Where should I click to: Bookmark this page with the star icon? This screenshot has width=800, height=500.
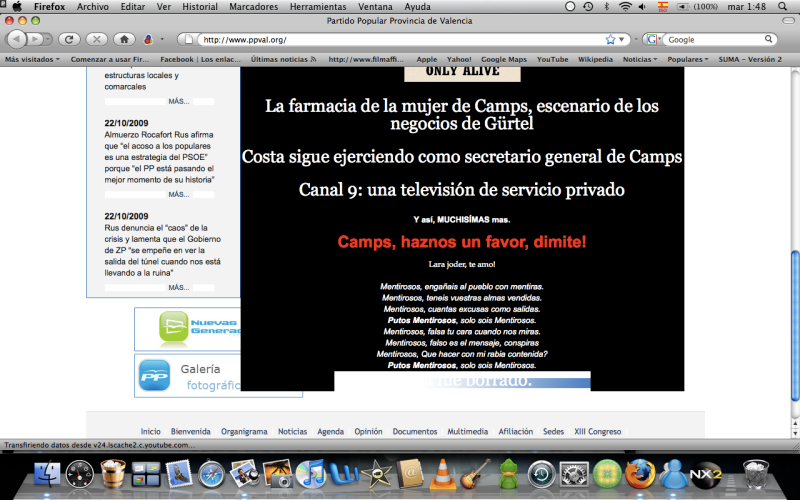point(610,39)
